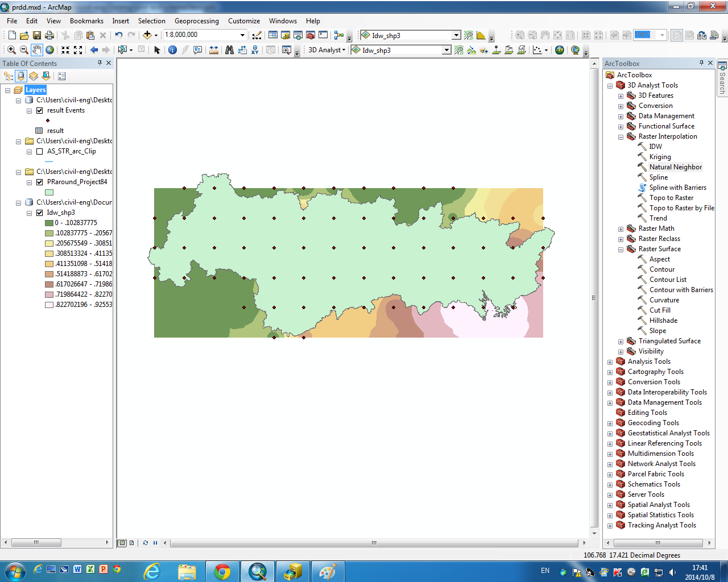Click the Find binoculars icon
The height and width of the screenshot is (582, 728).
coord(229,50)
